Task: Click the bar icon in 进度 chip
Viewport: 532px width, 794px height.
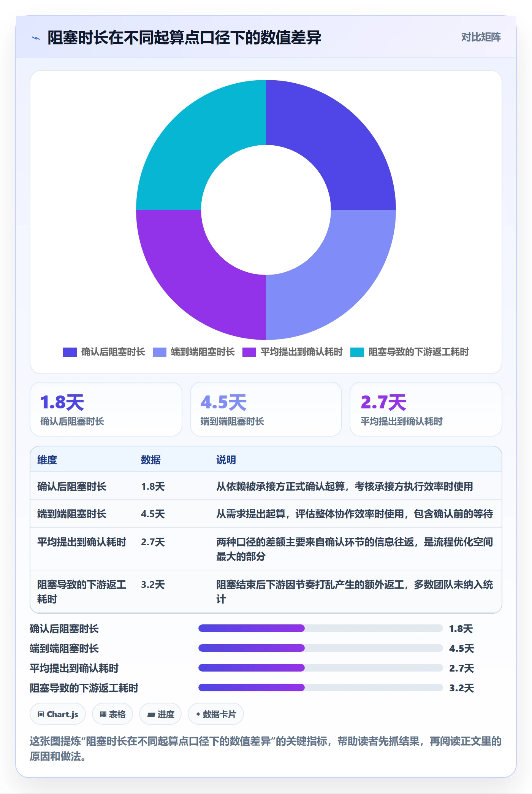Action: point(151,715)
